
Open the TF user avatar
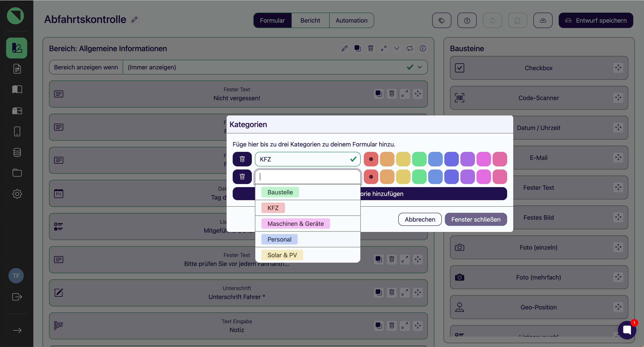pyautogui.click(x=16, y=276)
